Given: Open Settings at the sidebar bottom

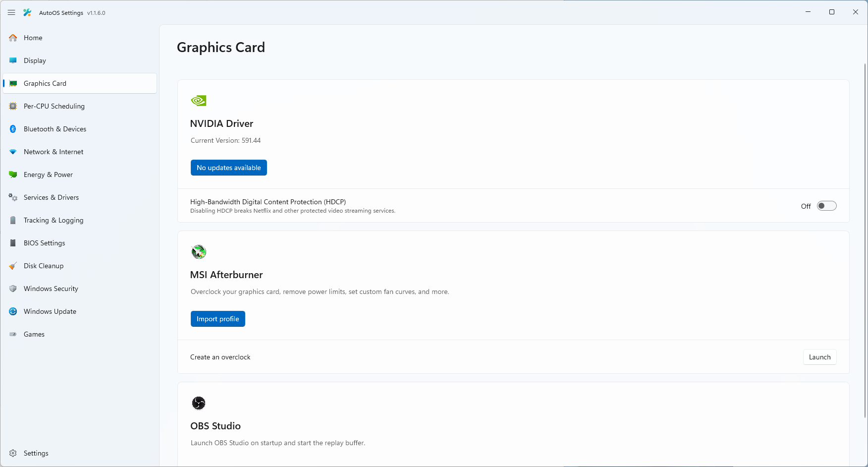Looking at the screenshot, I should pyautogui.click(x=80, y=453).
